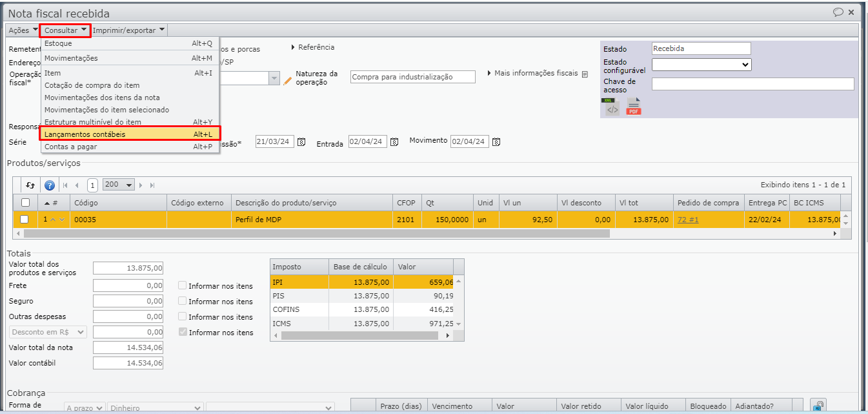Toggle Informar nos itens for Frete

pos(182,285)
